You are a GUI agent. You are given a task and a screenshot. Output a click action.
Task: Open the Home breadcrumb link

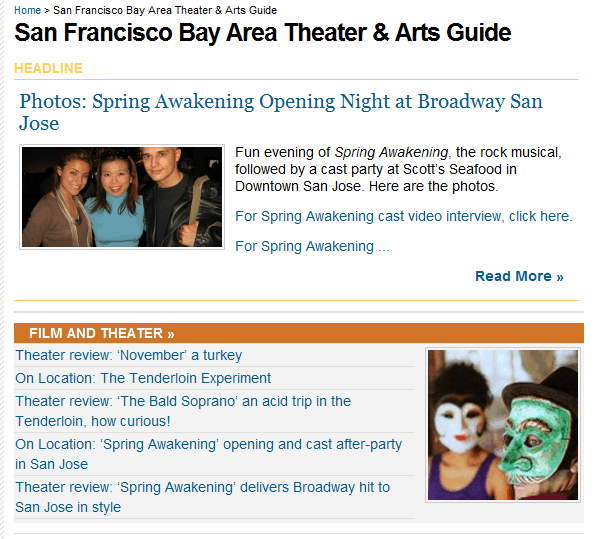point(27,10)
